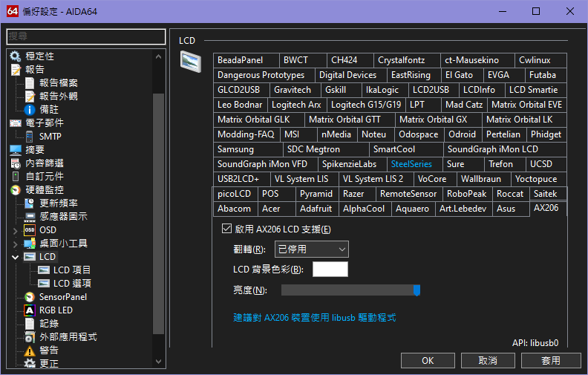Select the 感應器圖示 tree item label
The width and height of the screenshot is (588, 375).
tap(63, 216)
